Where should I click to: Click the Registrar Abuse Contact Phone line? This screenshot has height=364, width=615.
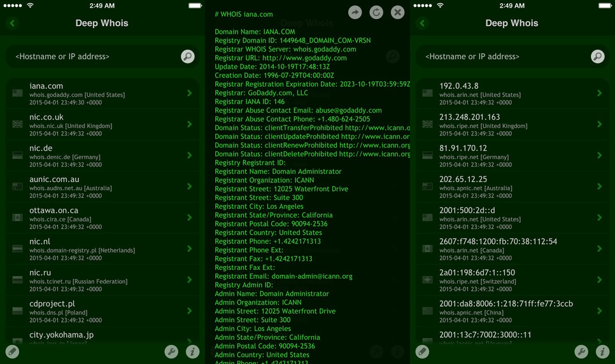(292, 119)
